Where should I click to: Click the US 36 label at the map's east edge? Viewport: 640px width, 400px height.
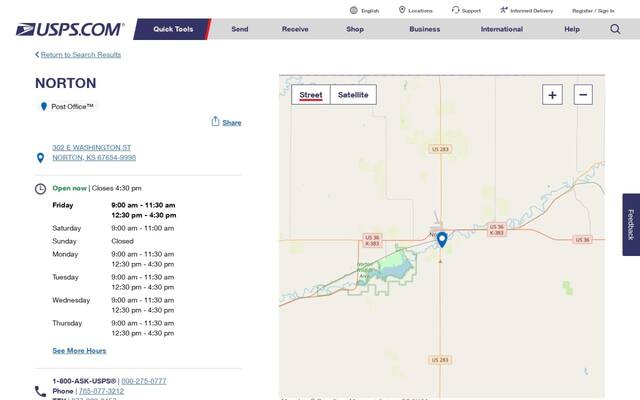(x=582, y=240)
